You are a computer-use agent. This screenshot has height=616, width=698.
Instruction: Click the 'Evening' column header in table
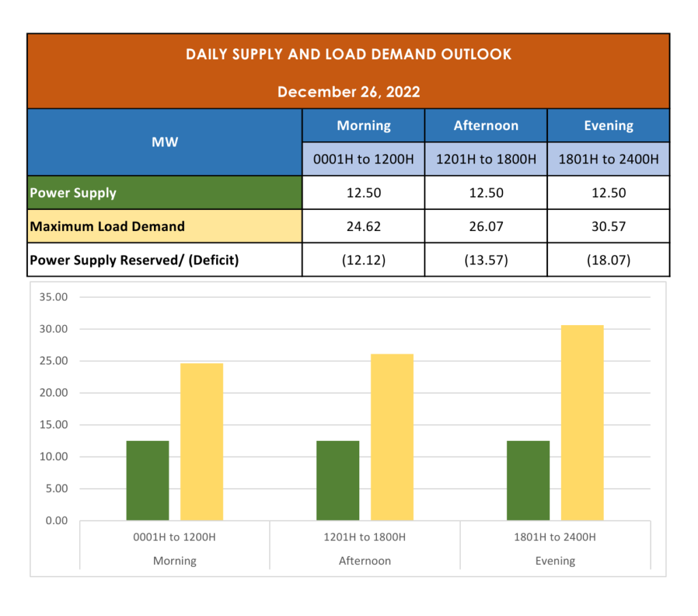pyautogui.click(x=608, y=126)
